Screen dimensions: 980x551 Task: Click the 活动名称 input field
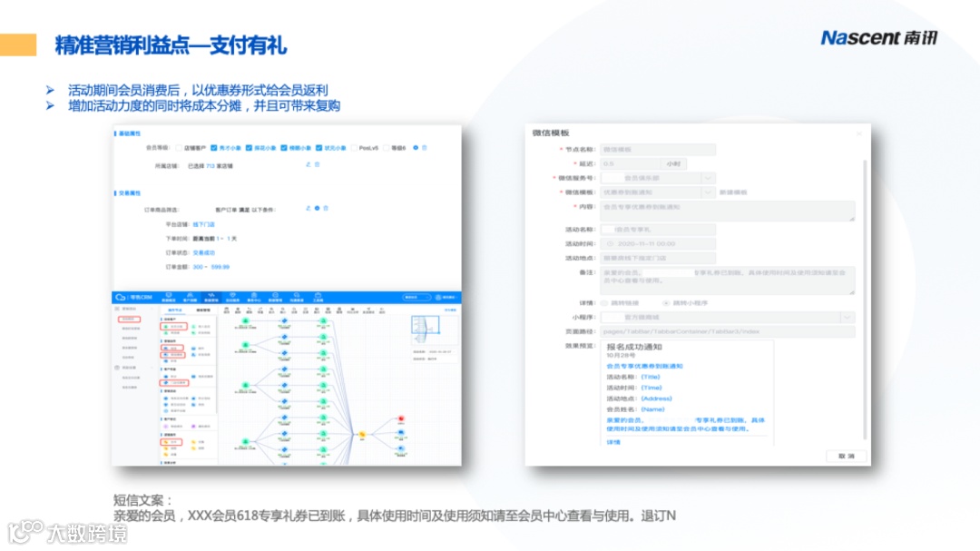658,230
